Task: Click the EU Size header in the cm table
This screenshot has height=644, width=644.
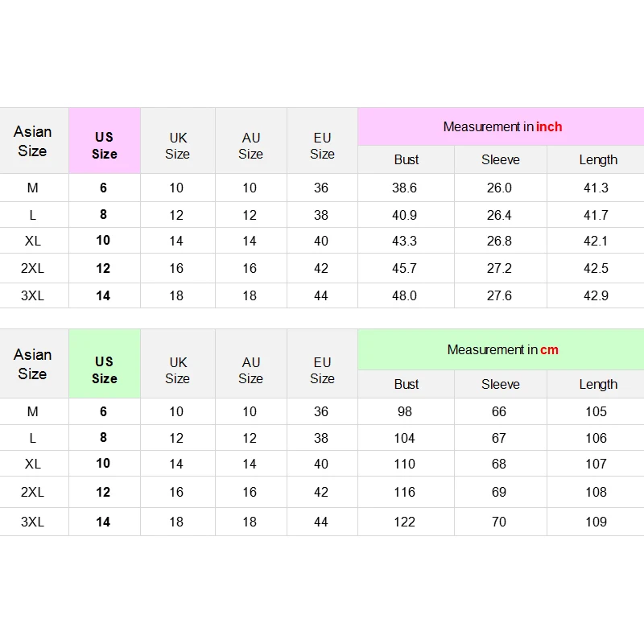Action: pyautogui.click(x=322, y=369)
